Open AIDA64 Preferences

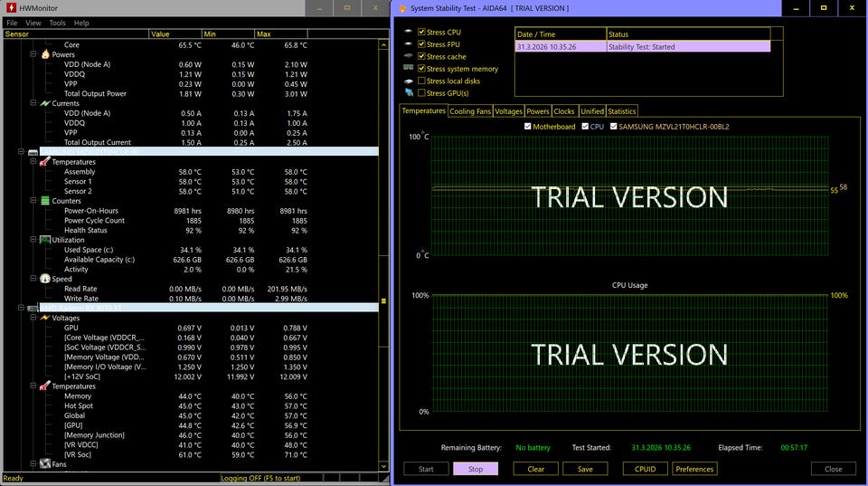(694, 469)
